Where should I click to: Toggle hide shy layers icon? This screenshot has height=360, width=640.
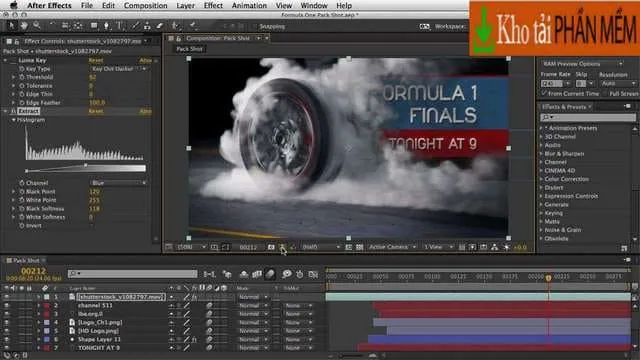click(x=244, y=274)
